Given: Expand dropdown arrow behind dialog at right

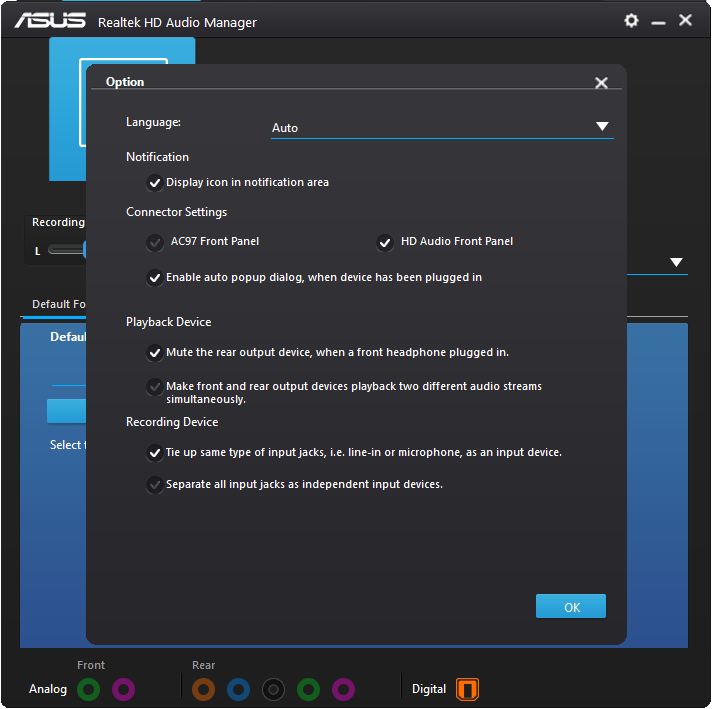Looking at the screenshot, I should click(x=676, y=262).
